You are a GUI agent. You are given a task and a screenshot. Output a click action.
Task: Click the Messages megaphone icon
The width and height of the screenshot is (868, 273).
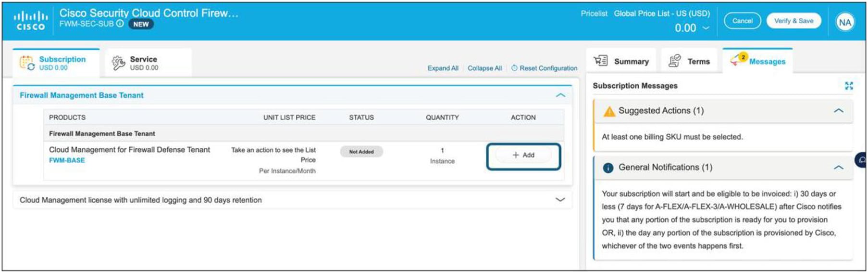click(738, 60)
